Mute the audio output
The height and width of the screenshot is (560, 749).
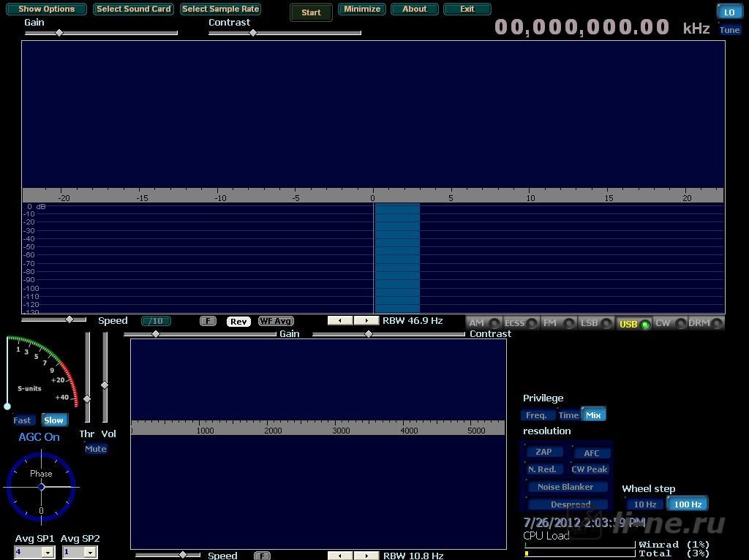[x=96, y=449]
